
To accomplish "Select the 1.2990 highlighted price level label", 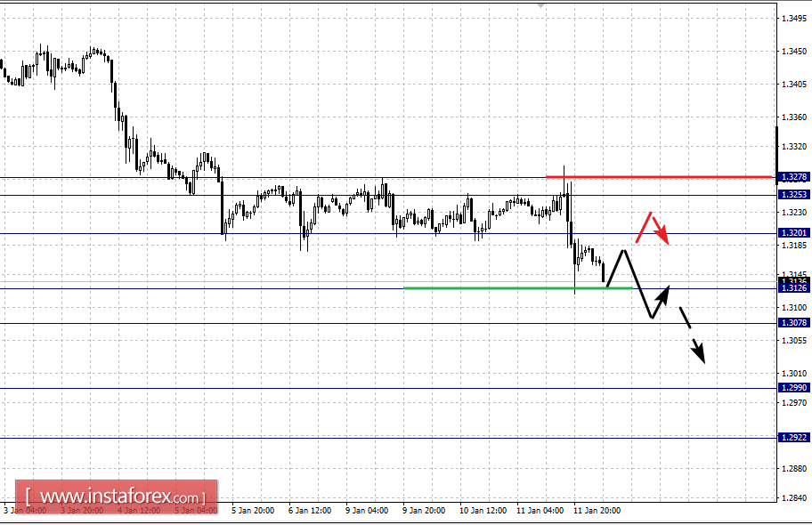I will (794, 388).
